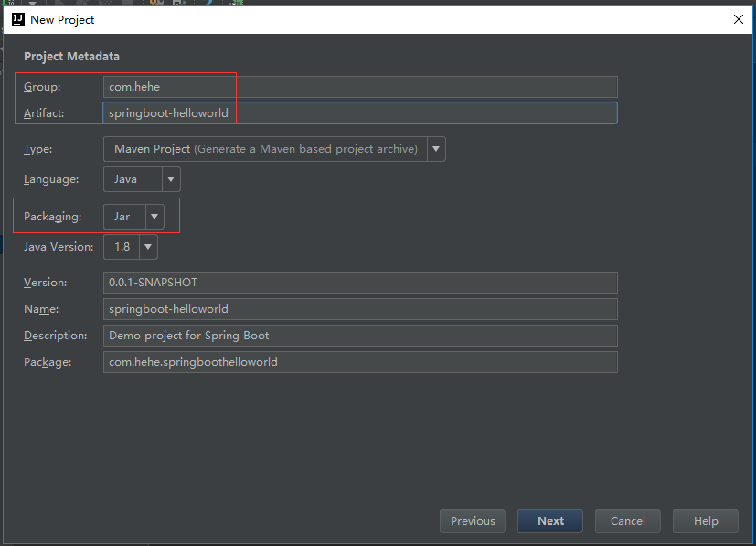Click the Packaging label
The width and height of the screenshot is (756, 546).
(x=52, y=217)
